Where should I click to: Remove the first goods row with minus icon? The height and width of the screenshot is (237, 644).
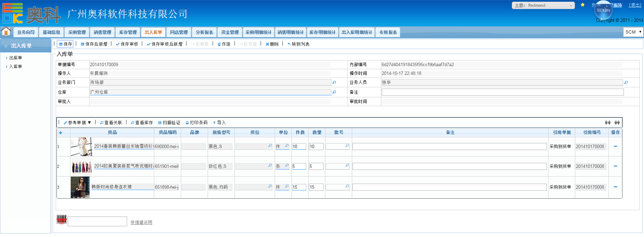tap(615, 146)
